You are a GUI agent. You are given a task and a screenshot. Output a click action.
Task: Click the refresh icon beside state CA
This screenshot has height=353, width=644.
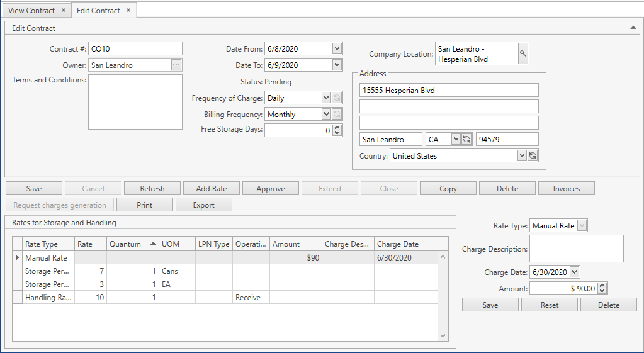[466, 139]
